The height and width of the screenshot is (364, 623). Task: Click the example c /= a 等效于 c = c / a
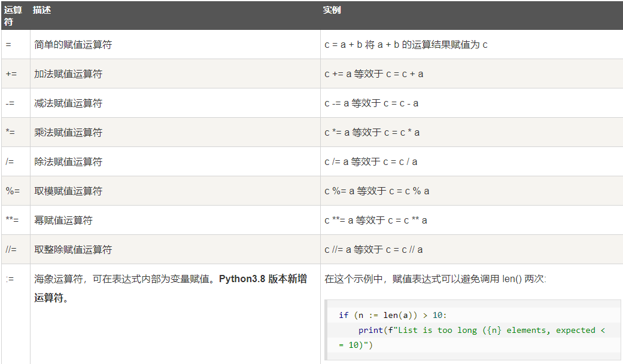click(x=371, y=161)
